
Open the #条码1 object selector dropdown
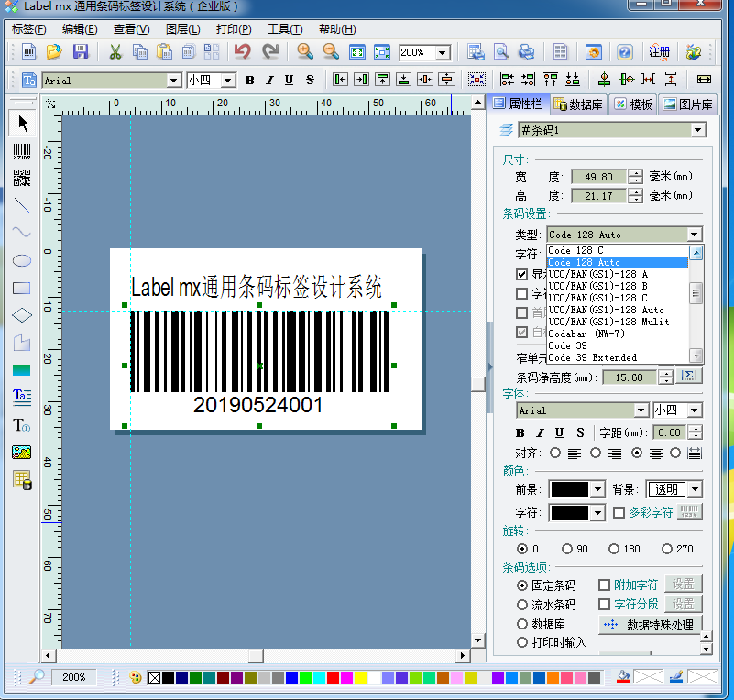[x=697, y=129]
